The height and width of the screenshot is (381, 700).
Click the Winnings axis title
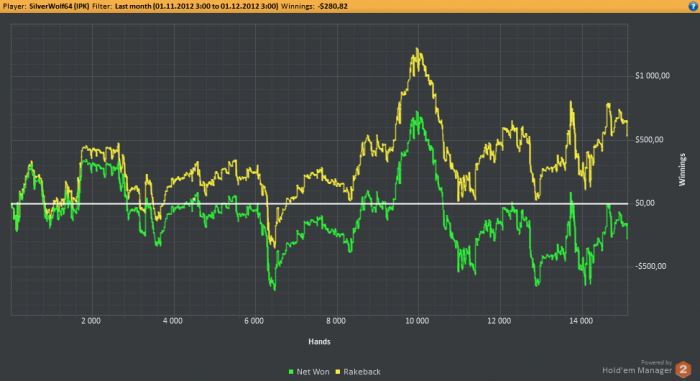click(x=682, y=169)
